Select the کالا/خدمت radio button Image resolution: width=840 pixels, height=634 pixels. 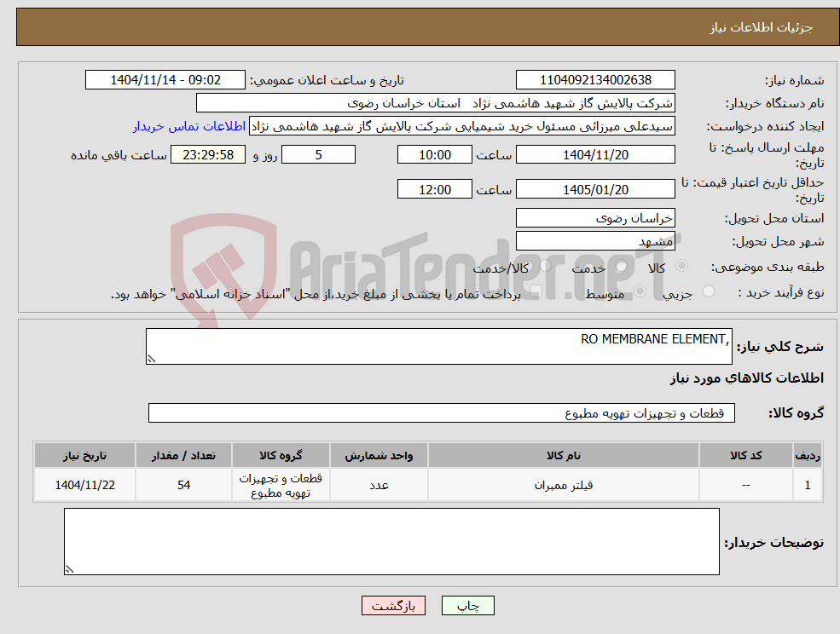545,266
